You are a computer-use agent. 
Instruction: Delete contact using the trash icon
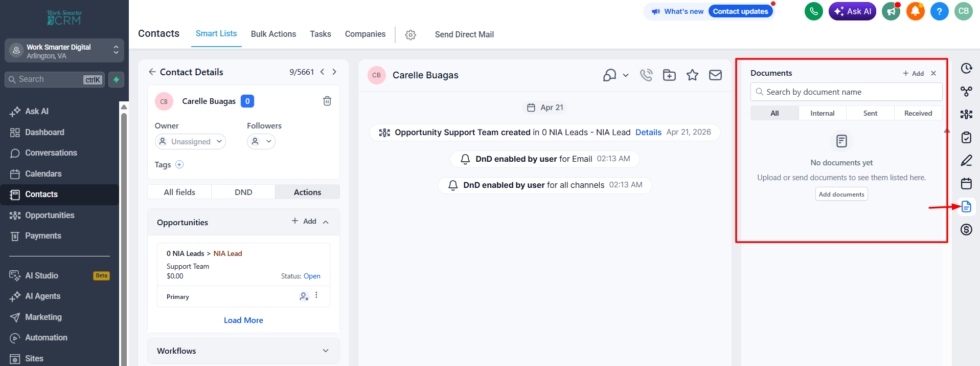[x=327, y=101]
